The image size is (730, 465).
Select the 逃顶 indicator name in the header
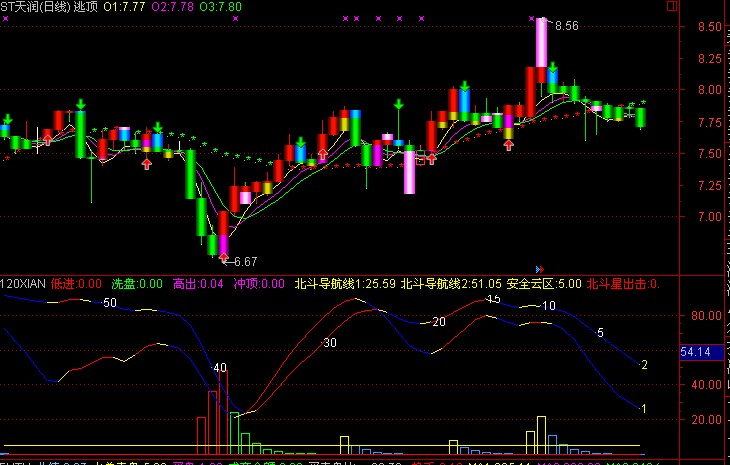tap(85, 7)
